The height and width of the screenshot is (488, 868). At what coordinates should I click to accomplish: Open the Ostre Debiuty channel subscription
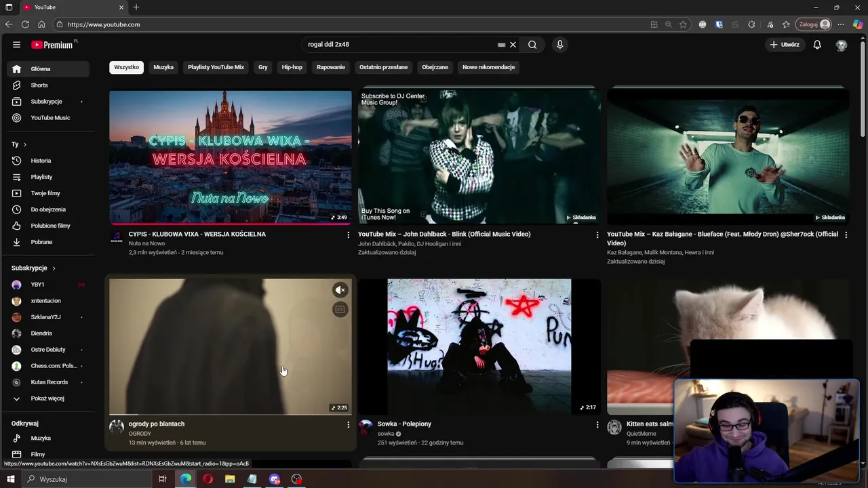click(48, 350)
